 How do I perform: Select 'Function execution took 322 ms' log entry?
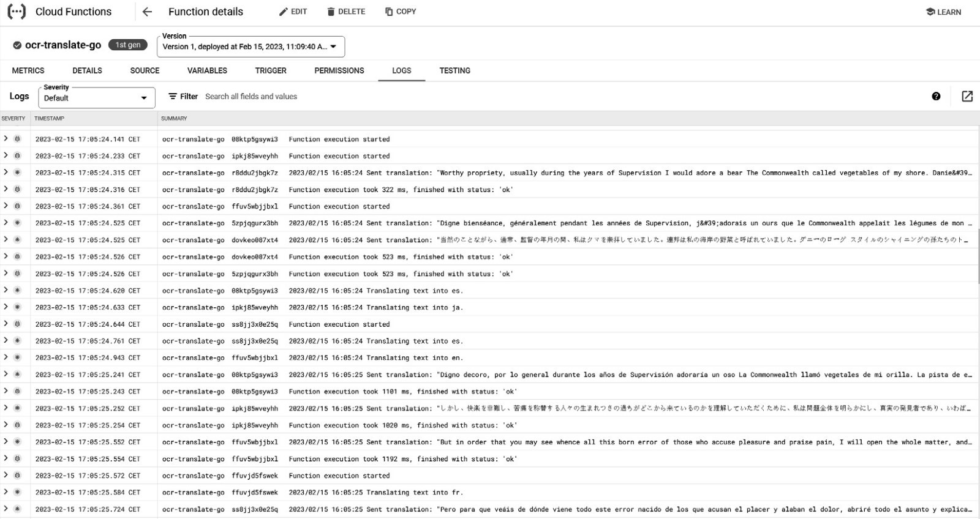pos(401,189)
